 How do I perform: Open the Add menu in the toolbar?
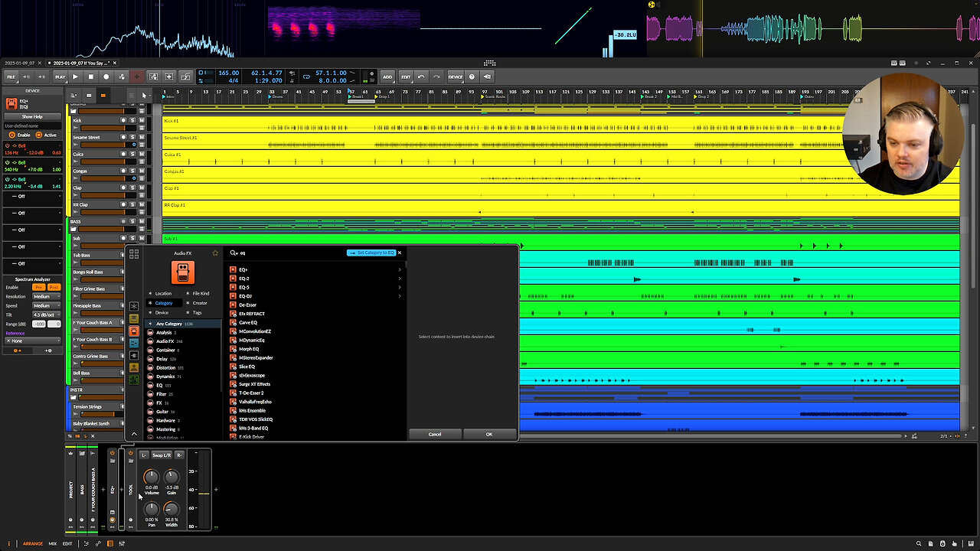coord(387,77)
